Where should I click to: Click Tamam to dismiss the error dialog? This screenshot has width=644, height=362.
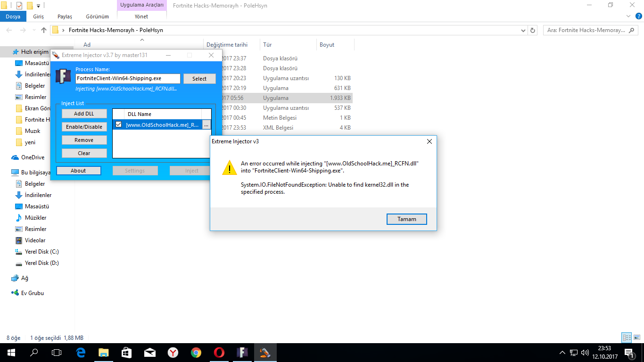[x=406, y=219]
